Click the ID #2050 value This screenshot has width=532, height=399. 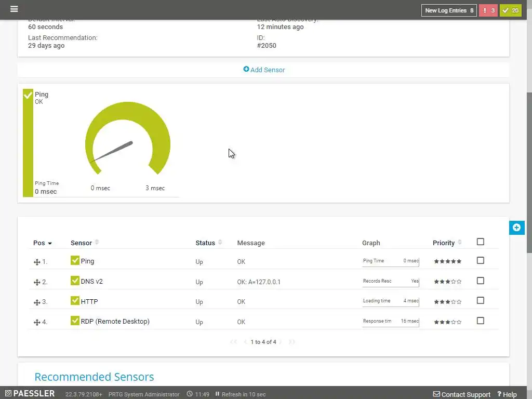267,46
